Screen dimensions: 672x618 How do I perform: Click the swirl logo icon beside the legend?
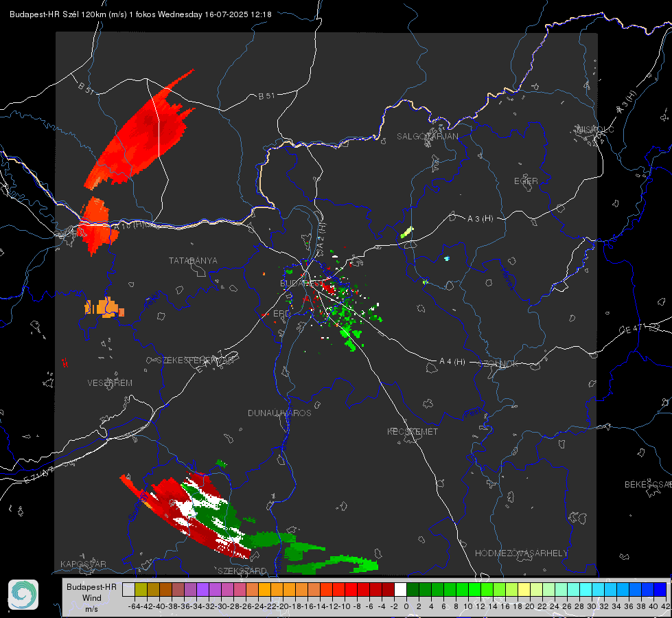click(x=23, y=595)
